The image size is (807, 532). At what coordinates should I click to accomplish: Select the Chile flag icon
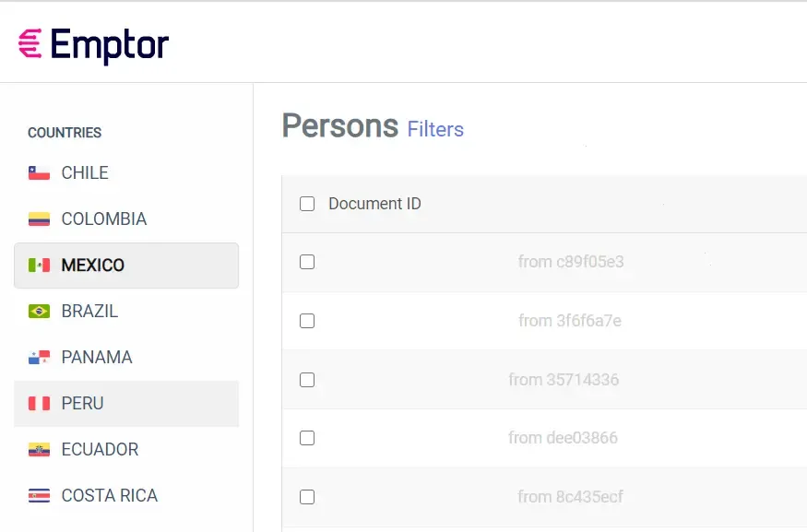[x=37, y=172]
